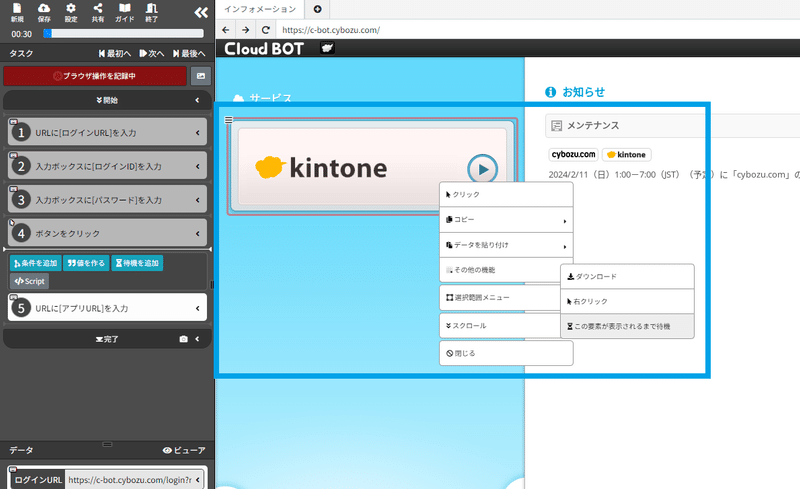This screenshot has width=800, height=489.
Task: Click the Cloud BOT logo
Action: pyautogui.click(x=264, y=48)
